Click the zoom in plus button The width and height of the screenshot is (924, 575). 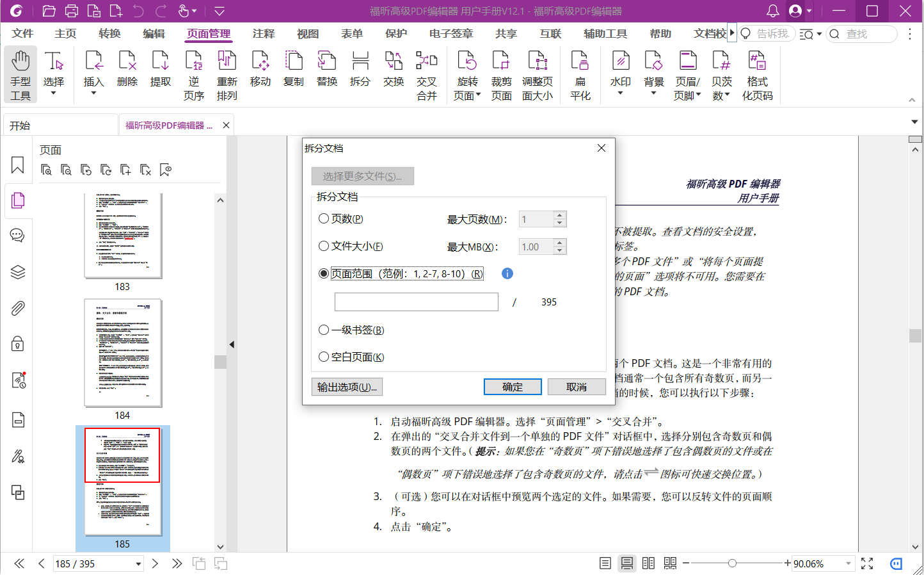788,563
